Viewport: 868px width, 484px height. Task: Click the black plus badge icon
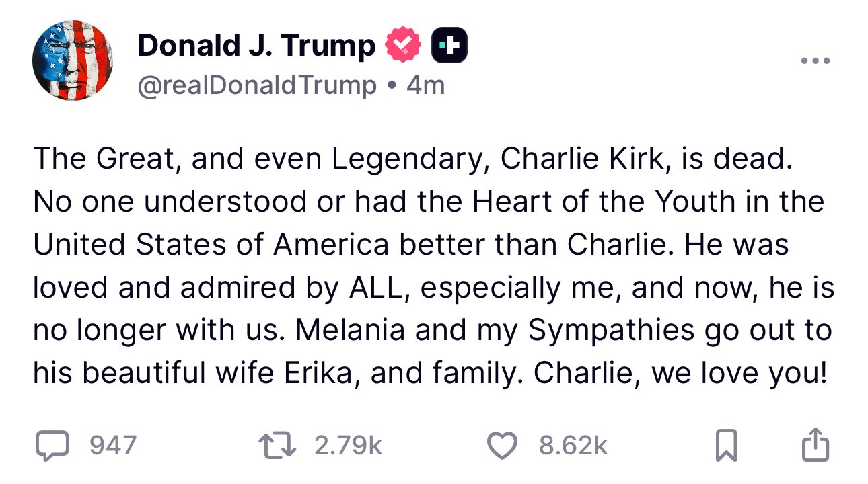449,46
